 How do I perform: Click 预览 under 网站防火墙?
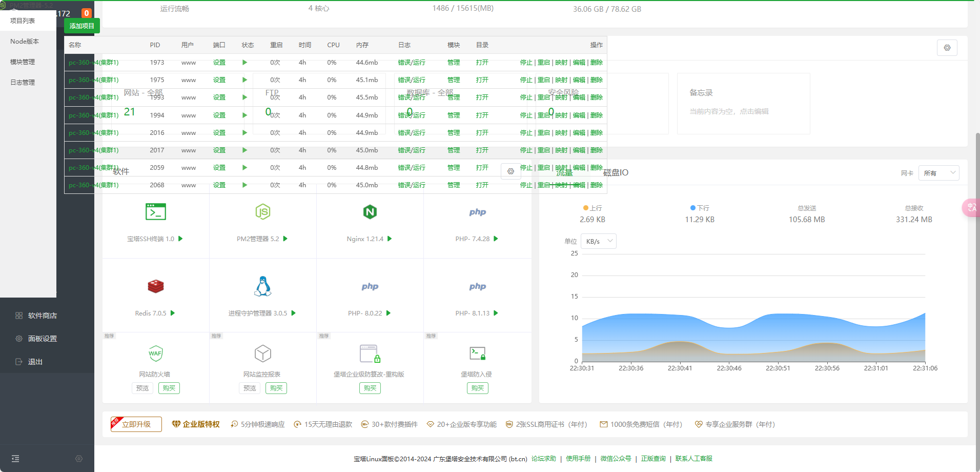click(142, 388)
